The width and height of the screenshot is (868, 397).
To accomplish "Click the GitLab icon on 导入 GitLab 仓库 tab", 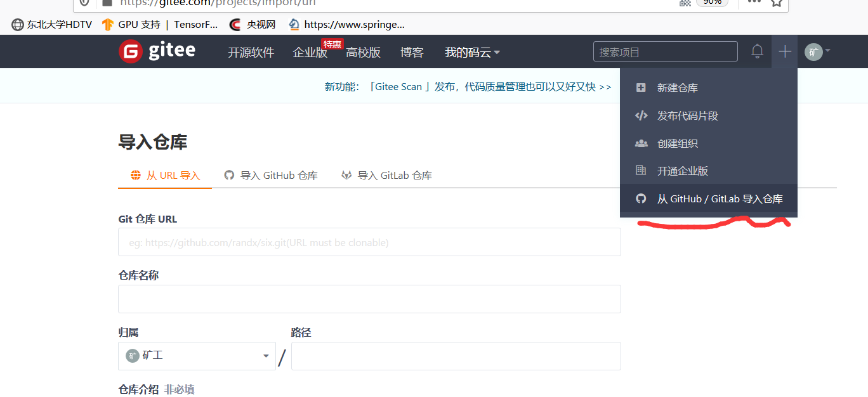I will click(x=346, y=175).
